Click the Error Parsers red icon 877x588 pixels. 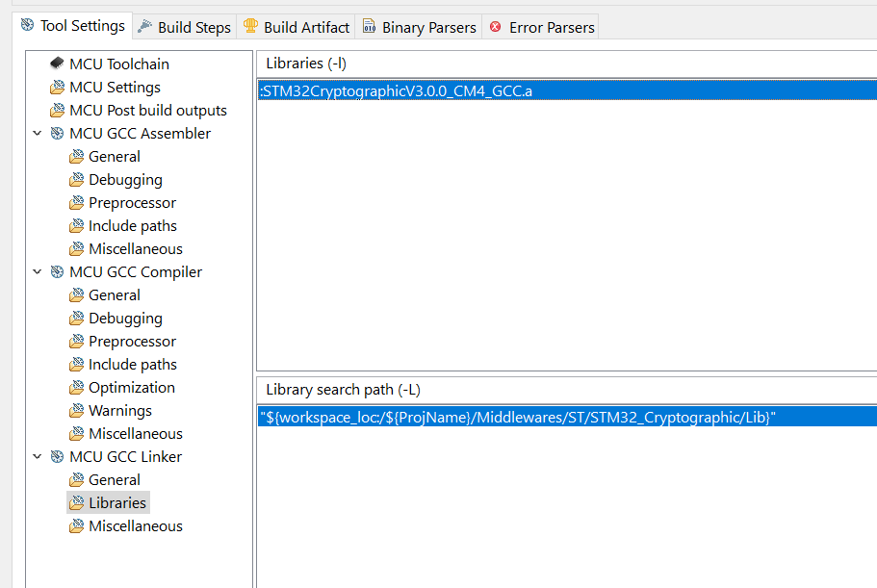pos(496,27)
